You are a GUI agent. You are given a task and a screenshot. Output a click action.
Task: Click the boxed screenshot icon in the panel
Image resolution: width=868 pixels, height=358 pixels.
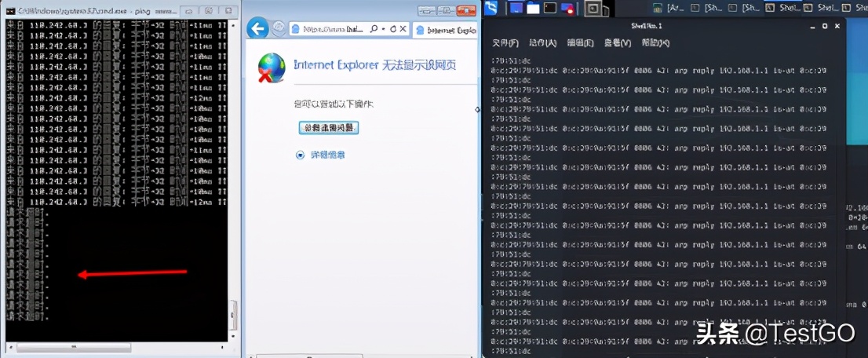(593, 9)
